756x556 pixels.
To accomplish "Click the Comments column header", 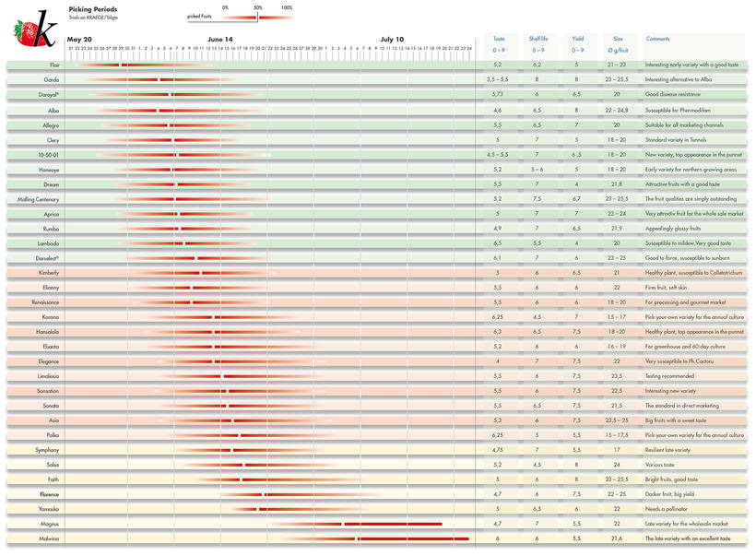I will tap(657, 40).
